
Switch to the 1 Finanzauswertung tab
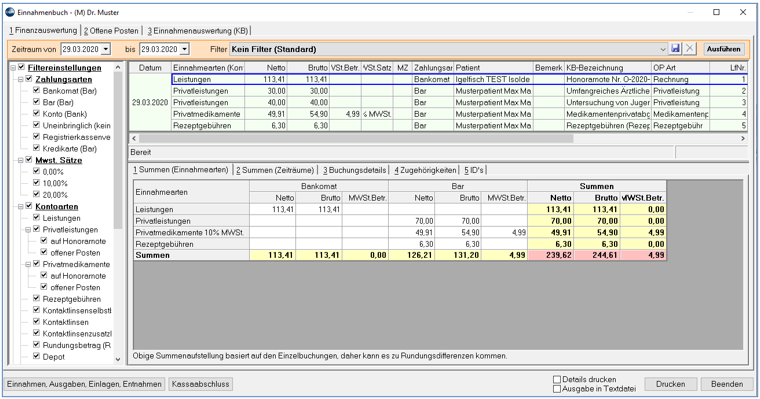pyautogui.click(x=43, y=30)
